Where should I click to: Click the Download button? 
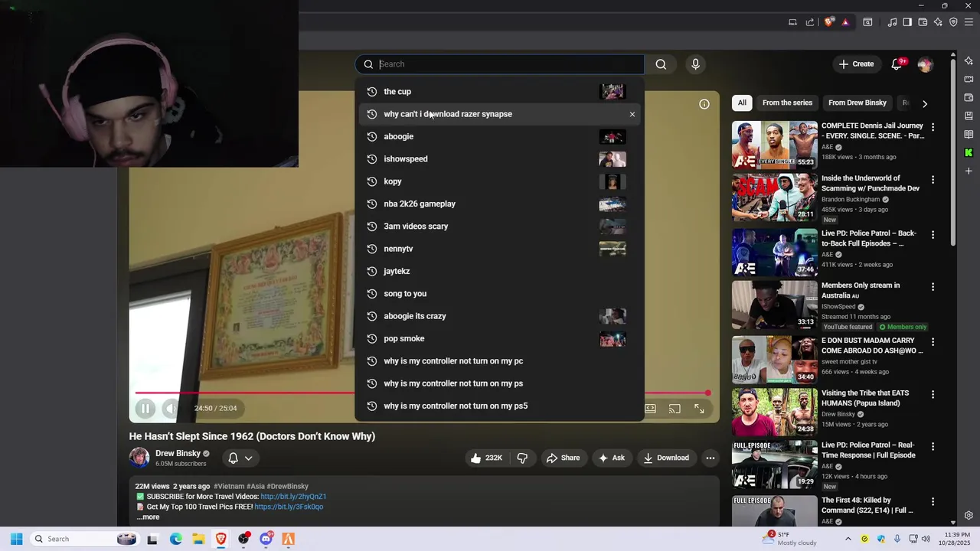(666, 458)
